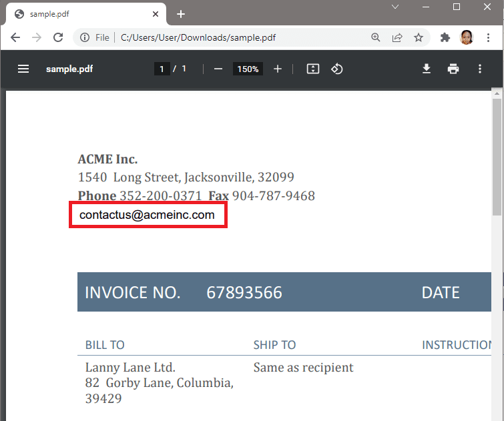Click the contactus@acmeinc.com email link
This screenshot has height=421, width=504.
click(147, 215)
